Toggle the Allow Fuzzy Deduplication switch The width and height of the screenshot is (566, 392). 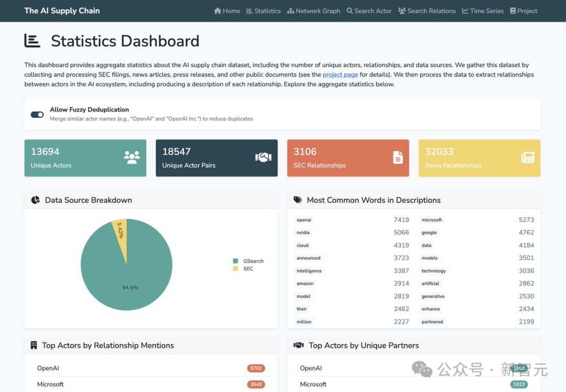pyautogui.click(x=37, y=114)
